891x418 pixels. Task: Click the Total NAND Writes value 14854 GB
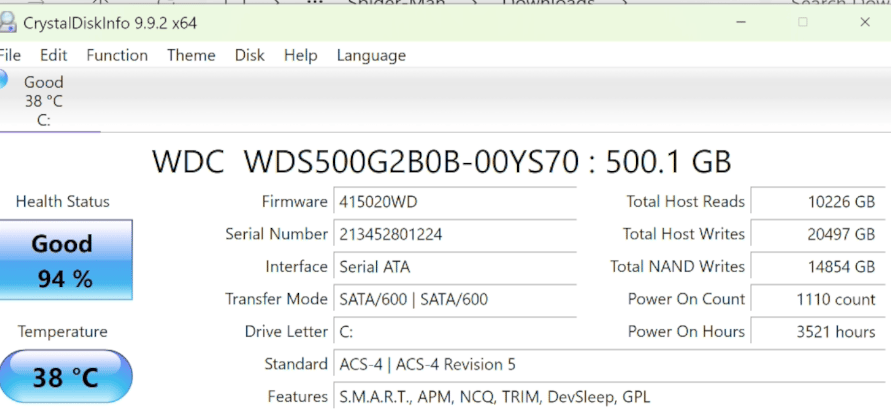click(x=818, y=266)
